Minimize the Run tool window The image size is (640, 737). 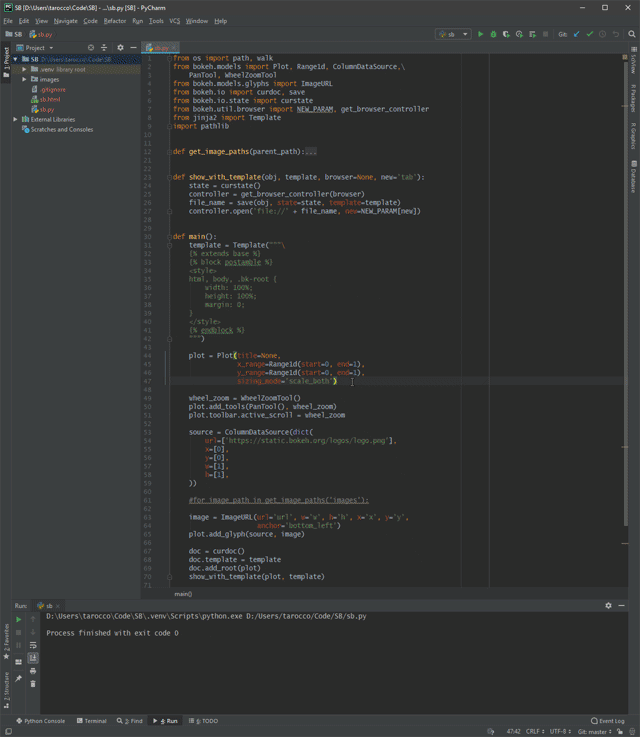tap(622, 605)
